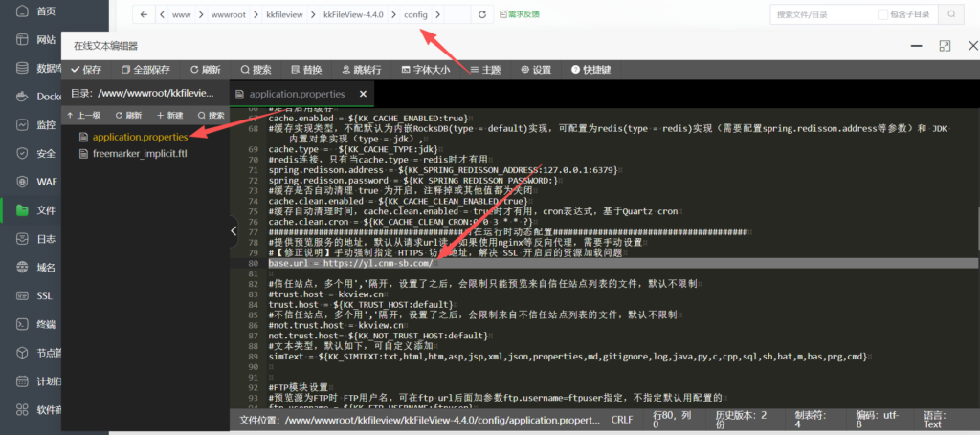980x435 pixels.
Task: Click the 搜索文件/目录 search field
Action: click(822, 13)
